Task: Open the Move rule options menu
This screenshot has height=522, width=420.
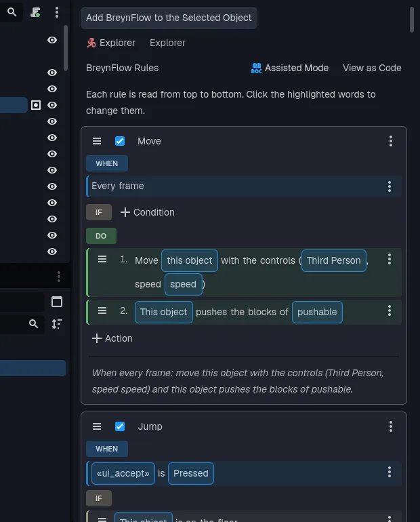Action: point(391,141)
